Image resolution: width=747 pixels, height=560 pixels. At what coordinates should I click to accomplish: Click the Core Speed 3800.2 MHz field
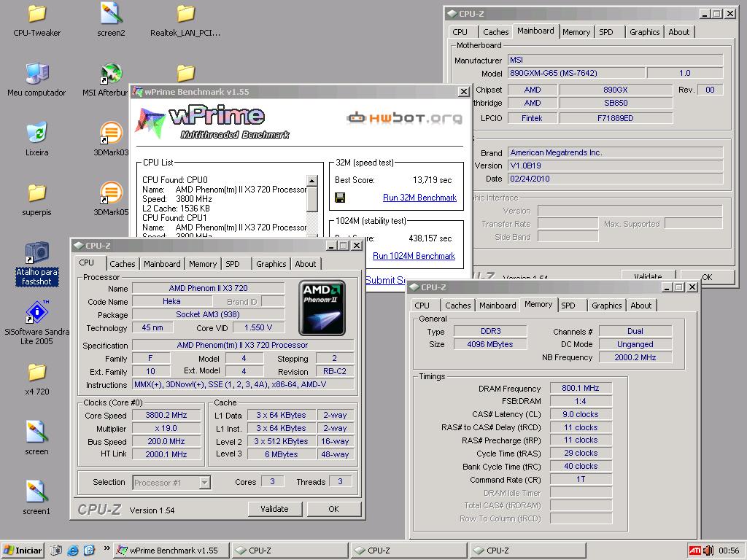(166, 415)
